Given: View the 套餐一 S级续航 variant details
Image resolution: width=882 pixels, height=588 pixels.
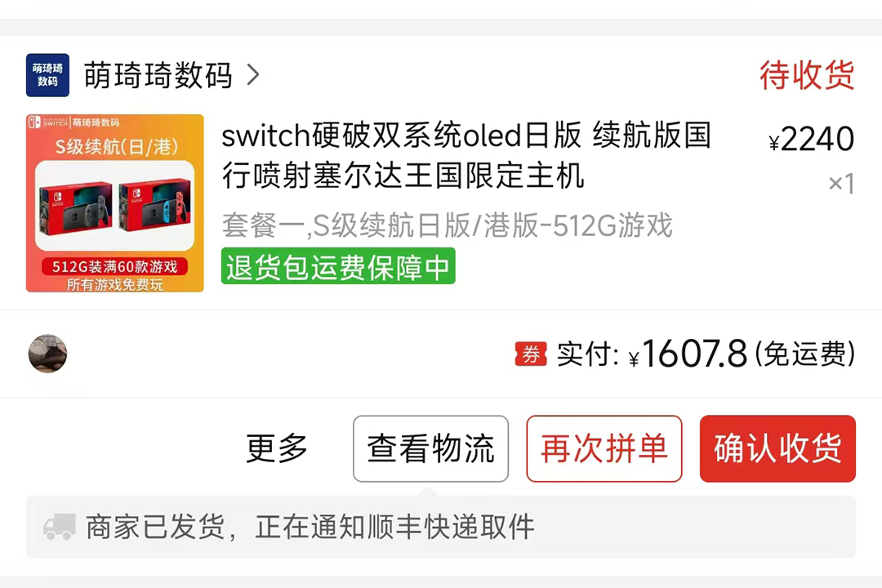Looking at the screenshot, I should pyautogui.click(x=448, y=225).
